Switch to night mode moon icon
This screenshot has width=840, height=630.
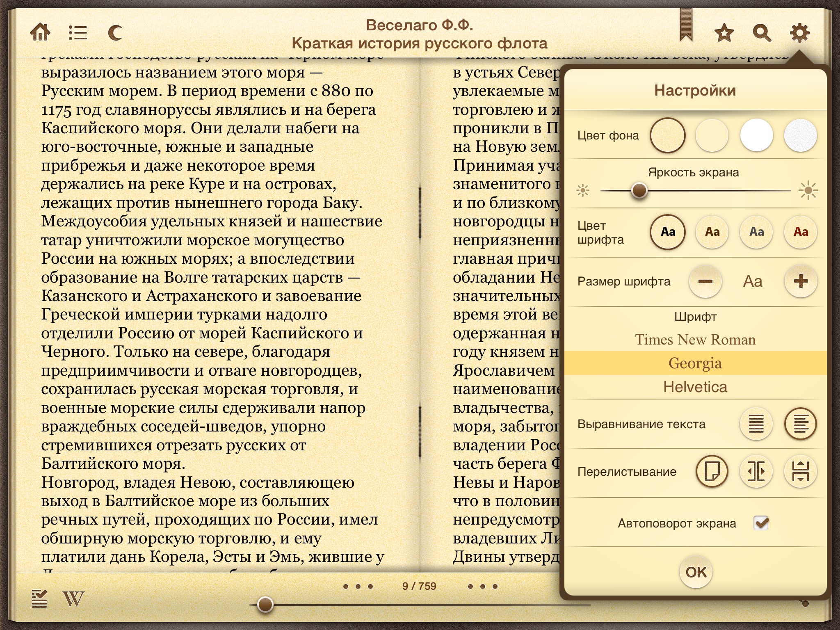click(x=115, y=32)
